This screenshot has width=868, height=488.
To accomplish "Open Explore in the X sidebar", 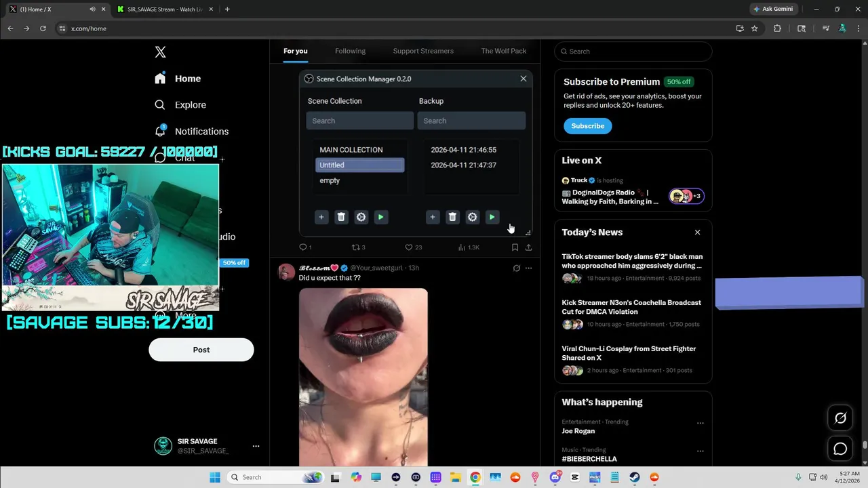I will (x=180, y=105).
